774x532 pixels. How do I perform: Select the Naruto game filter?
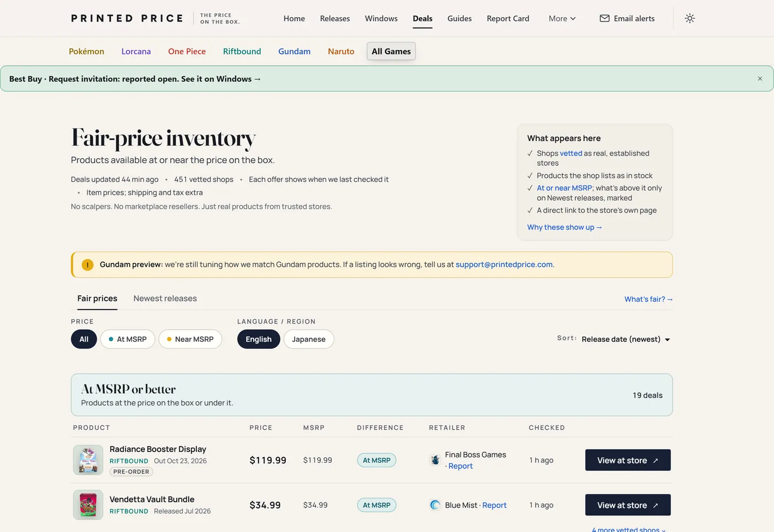click(x=341, y=51)
